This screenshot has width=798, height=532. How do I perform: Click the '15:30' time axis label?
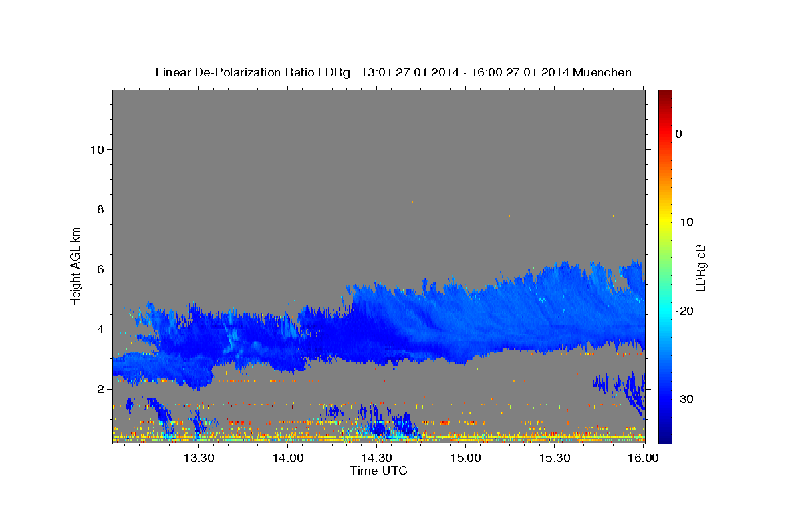[554, 458]
